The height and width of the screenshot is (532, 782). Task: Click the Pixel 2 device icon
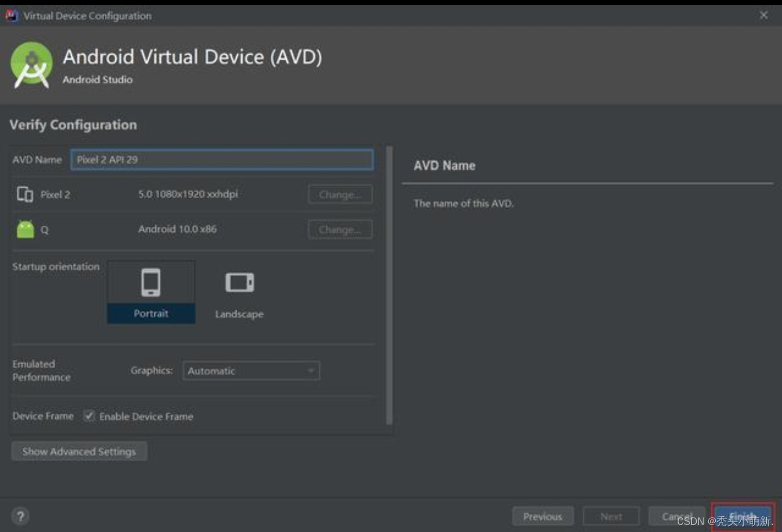coord(25,194)
